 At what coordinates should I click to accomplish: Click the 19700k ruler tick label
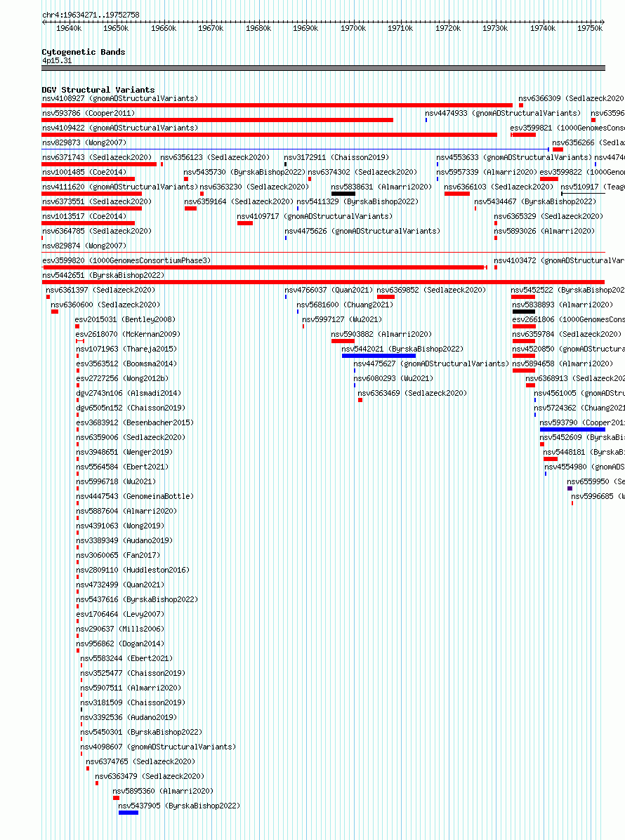[x=353, y=28]
